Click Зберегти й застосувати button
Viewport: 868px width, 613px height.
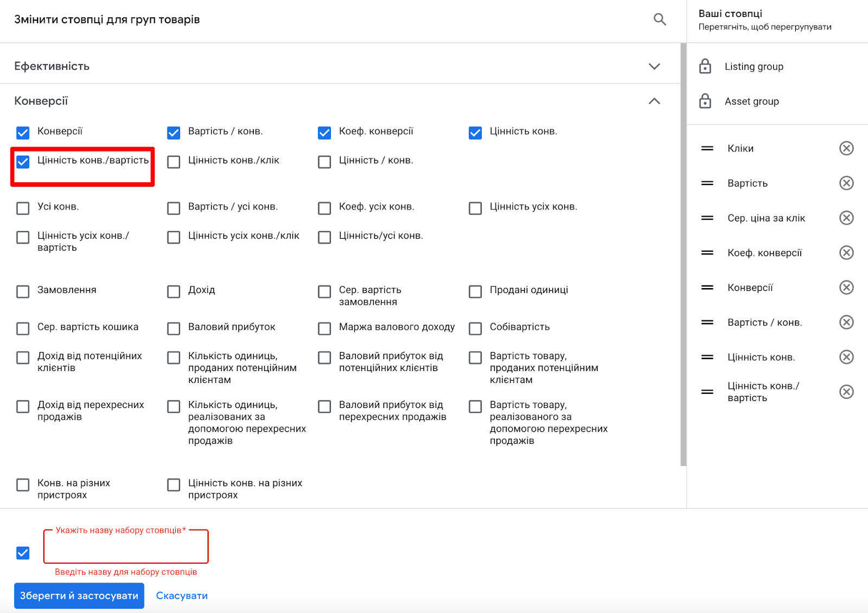[79, 596]
